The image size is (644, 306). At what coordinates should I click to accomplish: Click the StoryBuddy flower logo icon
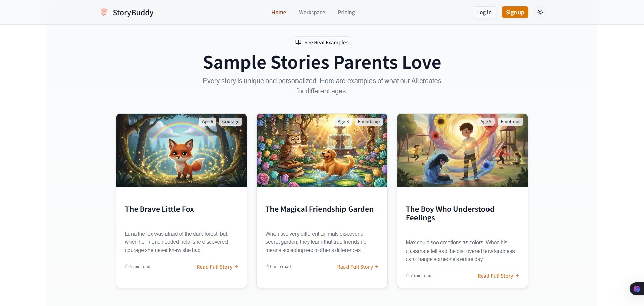click(x=104, y=12)
